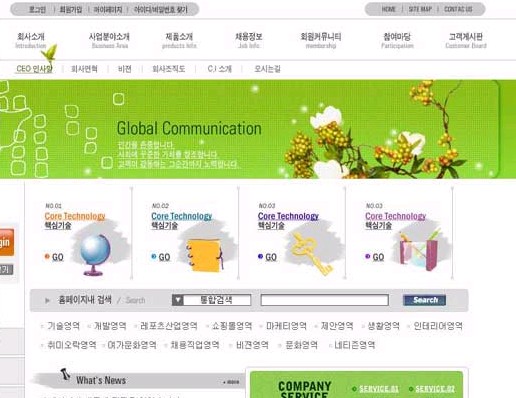Image resolution: width=516 pixels, height=398 pixels.
Task: Select the 취미오락영역 category link
Action: point(72,345)
